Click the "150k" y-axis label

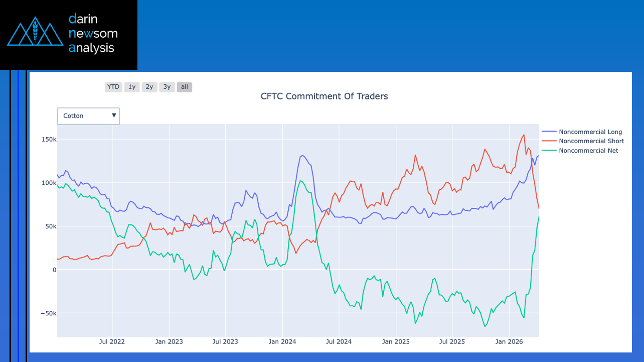(x=49, y=139)
